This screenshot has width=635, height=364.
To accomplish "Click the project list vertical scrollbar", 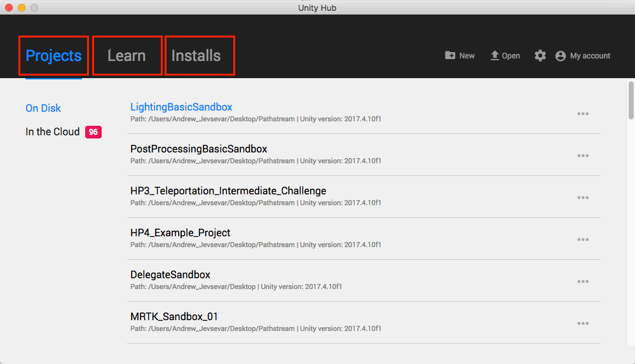I will coord(631,100).
